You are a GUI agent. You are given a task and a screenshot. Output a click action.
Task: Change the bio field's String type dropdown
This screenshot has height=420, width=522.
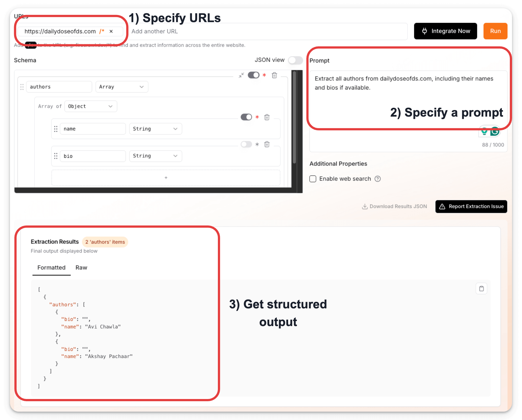click(x=155, y=156)
